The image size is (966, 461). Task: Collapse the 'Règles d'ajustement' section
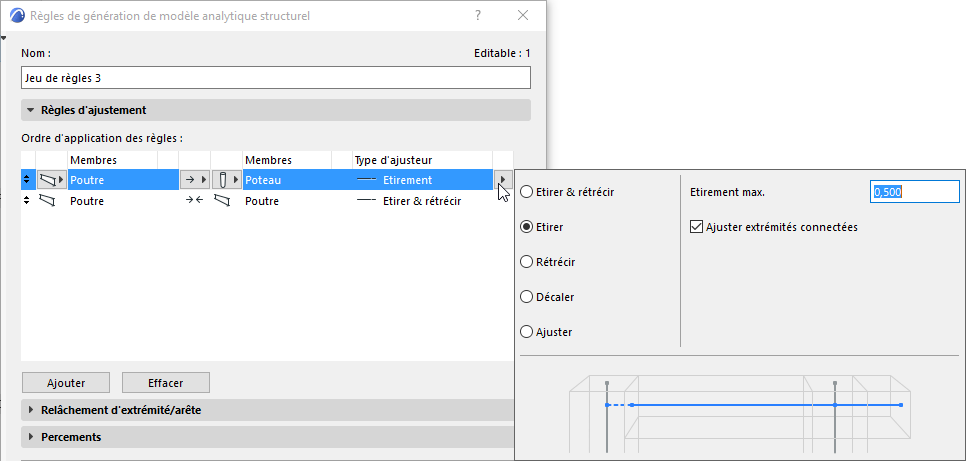31,110
